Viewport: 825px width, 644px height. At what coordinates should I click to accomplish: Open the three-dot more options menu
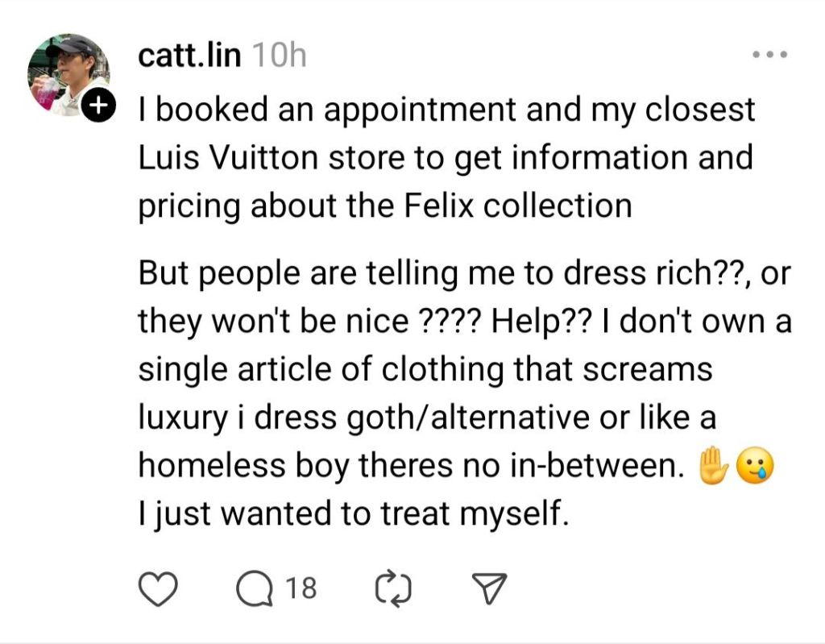[771, 56]
